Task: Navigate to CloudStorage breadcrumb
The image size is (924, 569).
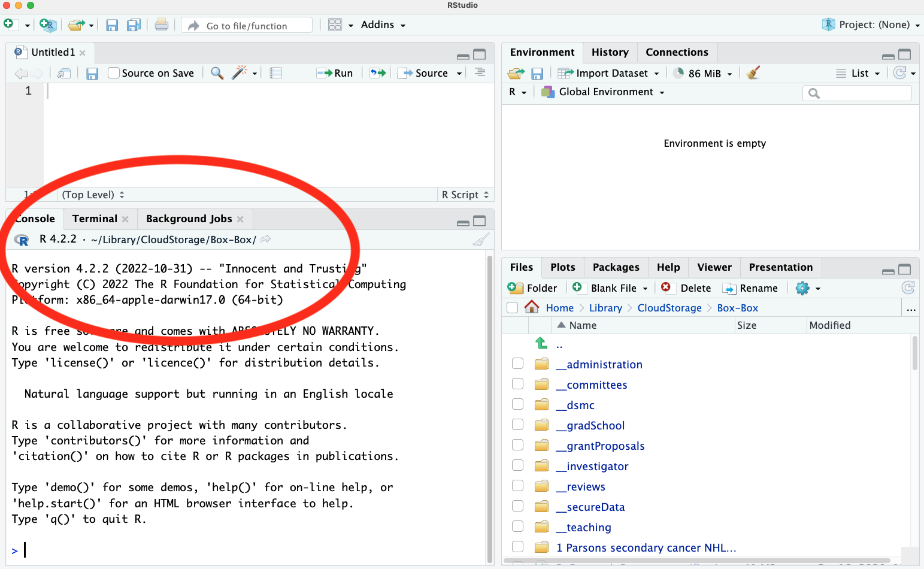Action: 669,308
